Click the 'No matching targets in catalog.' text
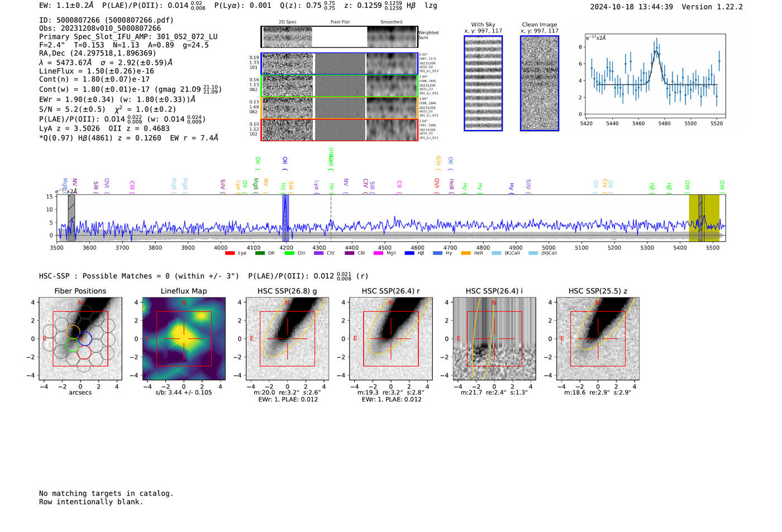This screenshot has height=532, width=782. pos(106,493)
